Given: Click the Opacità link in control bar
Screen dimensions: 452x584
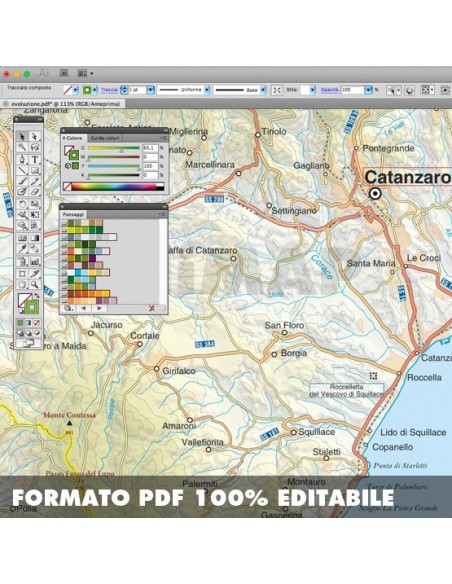Looking at the screenshot, I should click(x=330, y=90).
